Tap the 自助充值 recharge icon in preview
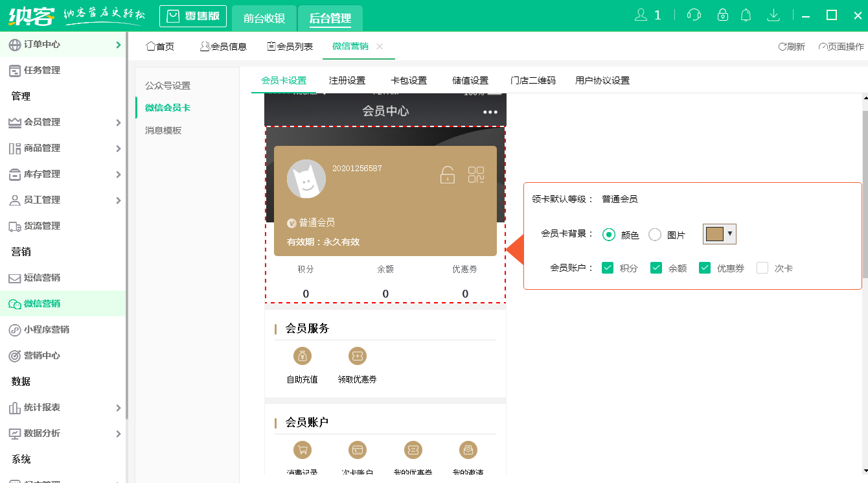 (x=301, y=355)
